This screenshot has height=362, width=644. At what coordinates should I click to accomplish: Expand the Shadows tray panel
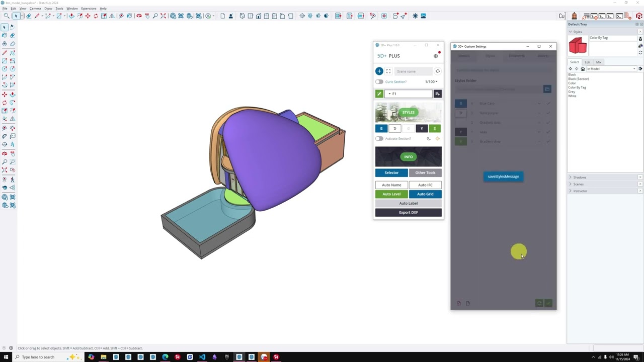click(x=571, y=177)
